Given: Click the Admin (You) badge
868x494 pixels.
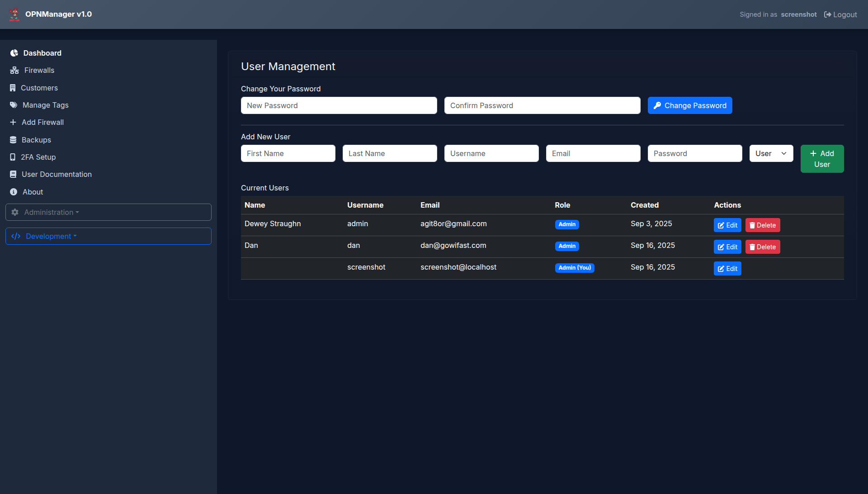Looking at the screenshot, I should [x=575, y=268].
